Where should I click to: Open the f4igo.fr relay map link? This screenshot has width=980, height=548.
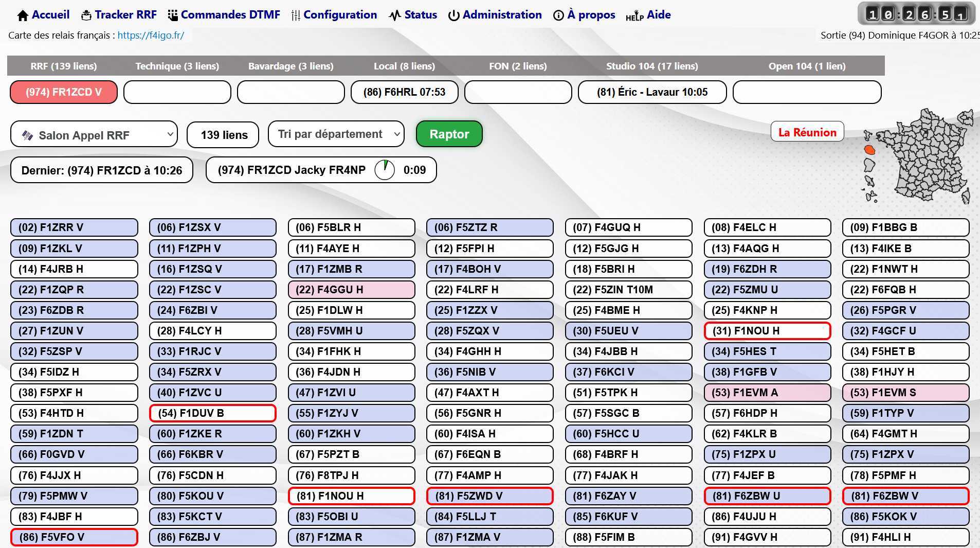(x=151, y=36)
